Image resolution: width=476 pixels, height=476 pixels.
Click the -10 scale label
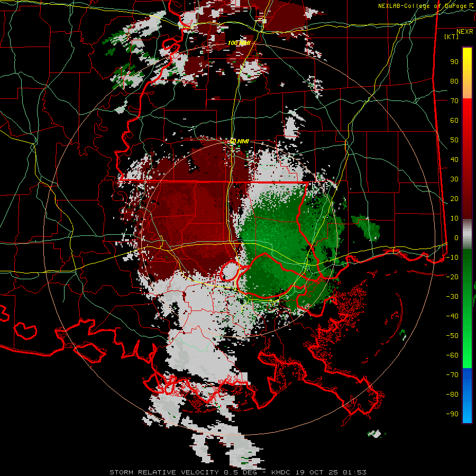coord(452,258)
